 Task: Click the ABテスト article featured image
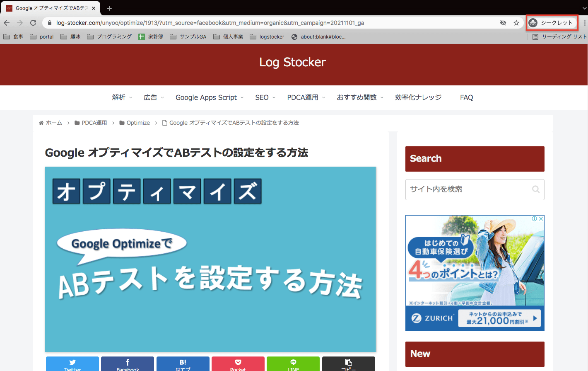pos(211,259)
